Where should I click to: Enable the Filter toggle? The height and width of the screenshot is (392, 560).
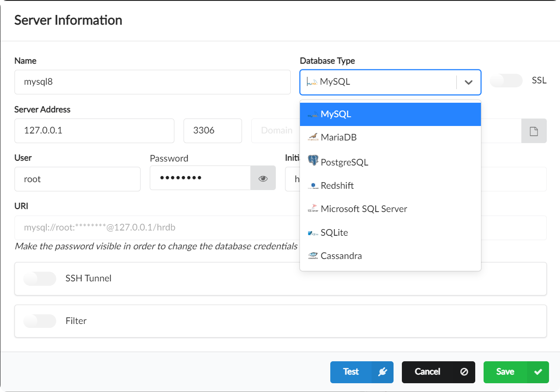(40, 321)
